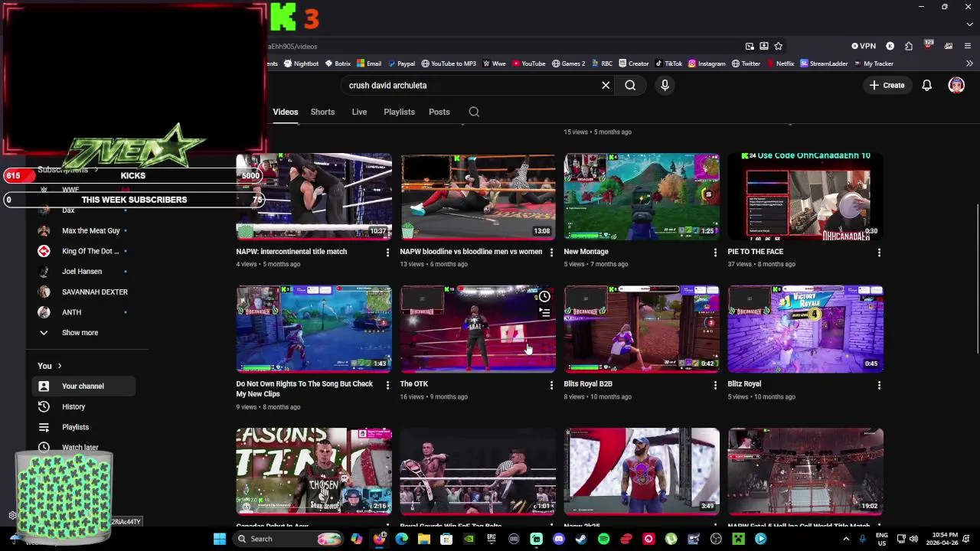Open options menu for New Montage

715,253
